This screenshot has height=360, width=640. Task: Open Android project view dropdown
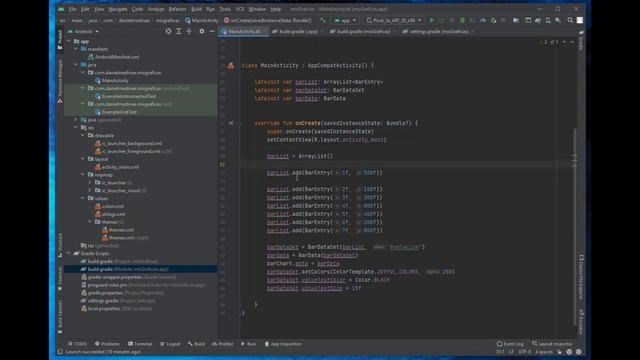click(84, 31)
